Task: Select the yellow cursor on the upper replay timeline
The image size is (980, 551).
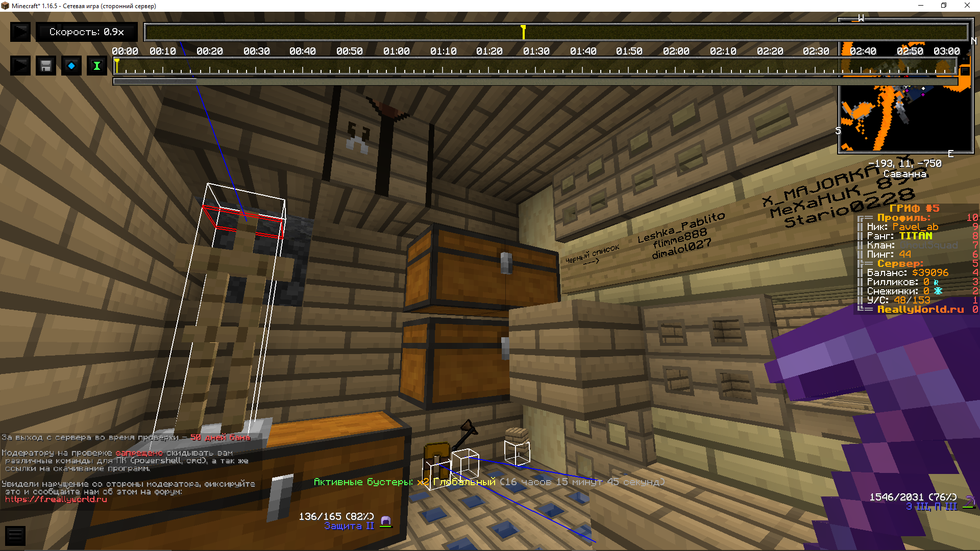Action: 523,32
